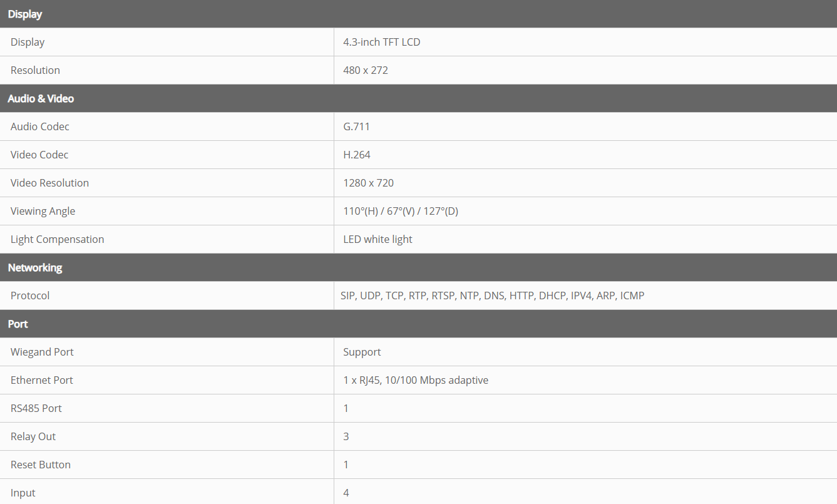The width and height of the screenshot is (837, 504).
Task: Select the 110°(H) / 67°(V) / 127°(D) value
Action: pyautogui.click(x=401, y=212)
